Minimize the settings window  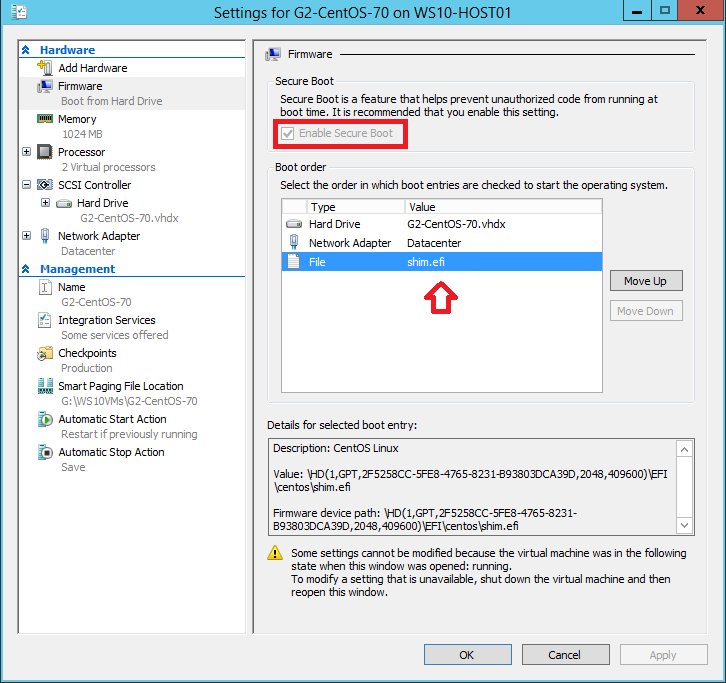click(x=637, y=10)
